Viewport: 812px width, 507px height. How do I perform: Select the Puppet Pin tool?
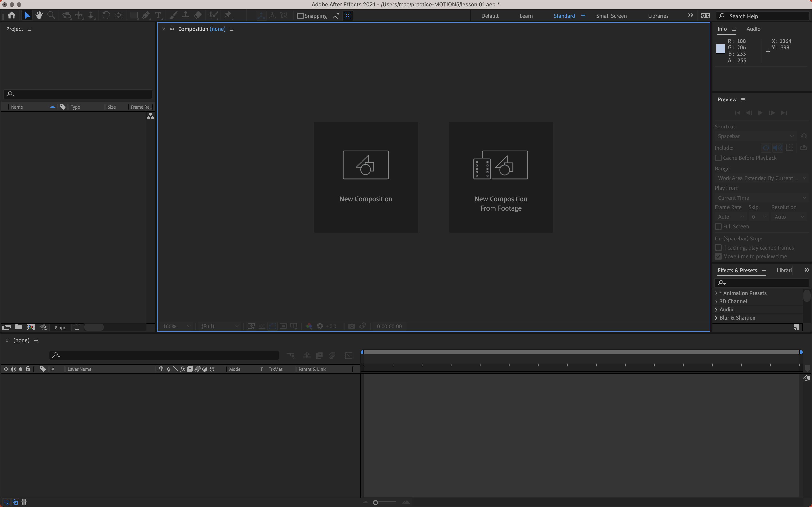click(228, 15)
